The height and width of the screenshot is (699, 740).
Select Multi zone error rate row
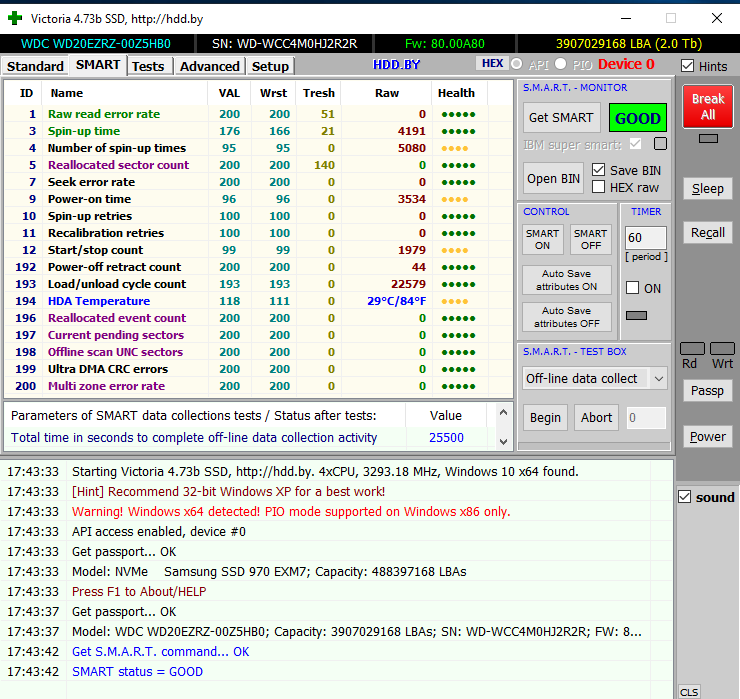(x=258, y=386)
